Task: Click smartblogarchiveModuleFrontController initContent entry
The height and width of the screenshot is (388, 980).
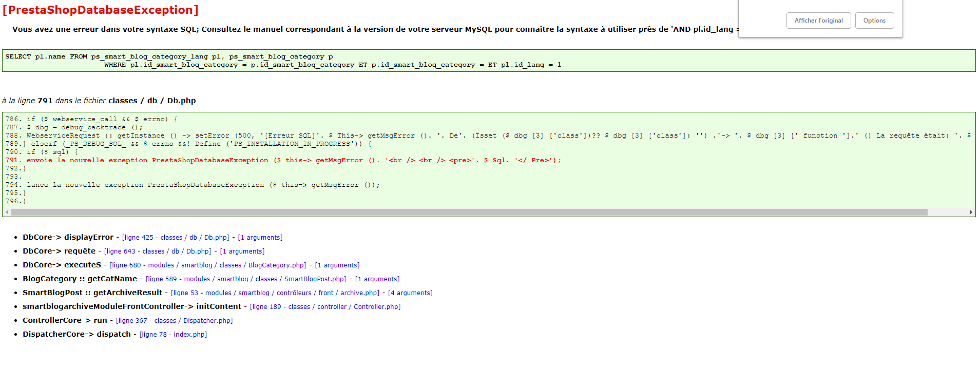Action: [132, 306]
